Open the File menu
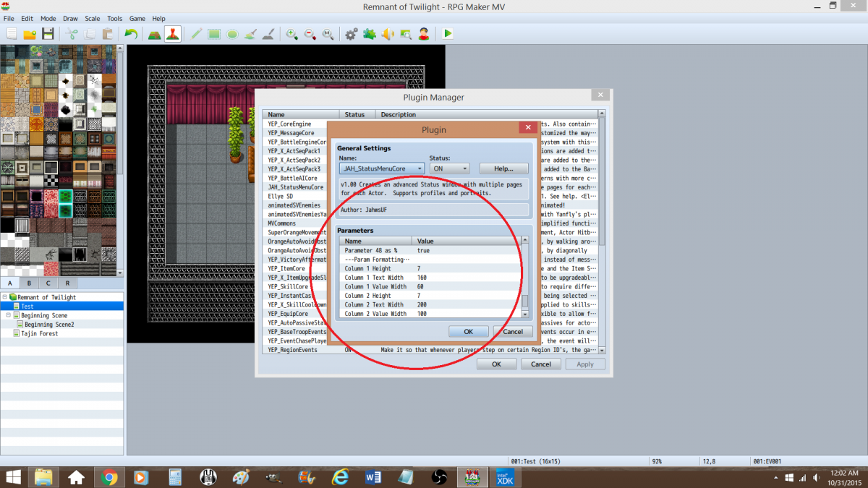The height and width of the screenshot is (488, 868). click(9, 18)
